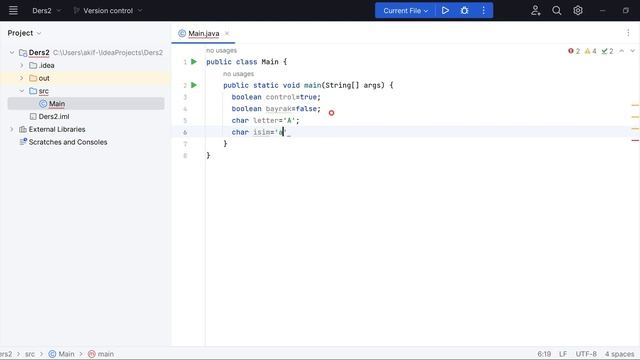Open indentation setting '4 spaces'
The height and width of the screenshot is (360, 640).
619,354
